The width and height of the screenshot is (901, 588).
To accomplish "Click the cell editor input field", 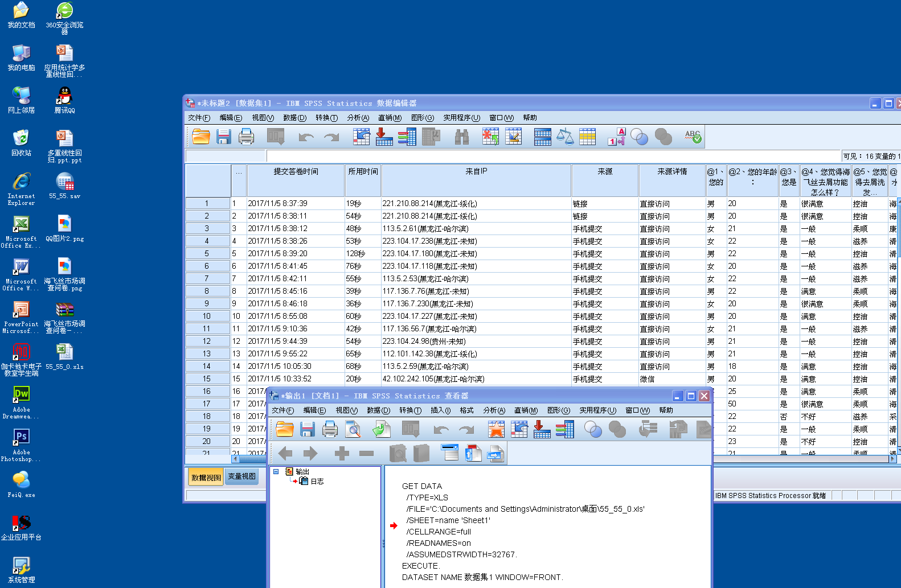I will click(554, 156).
